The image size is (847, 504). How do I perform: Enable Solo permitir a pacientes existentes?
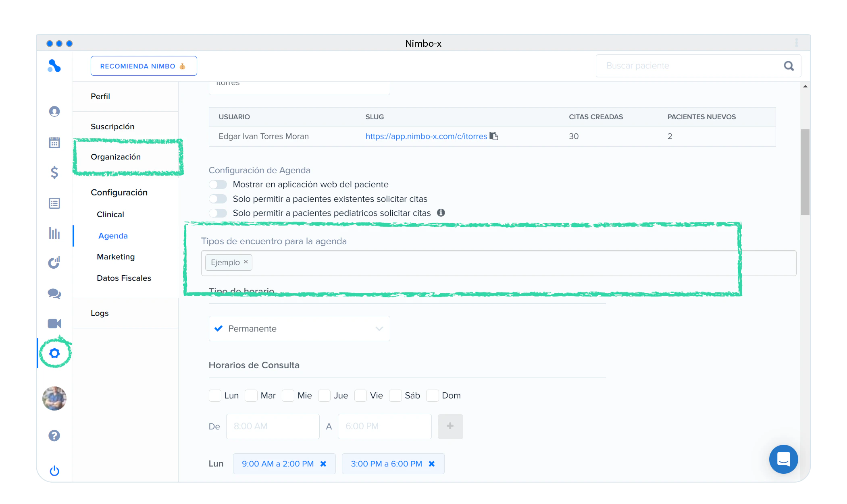coord(218,199)
